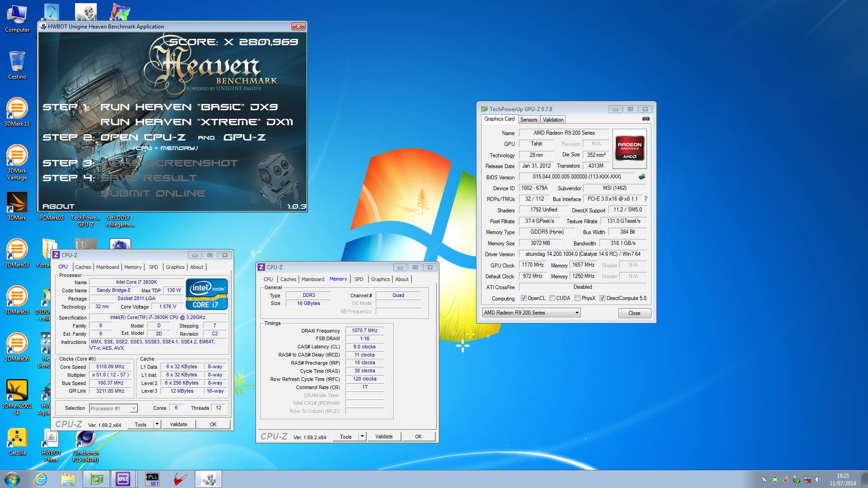Select the 3DMark05 desktop shortcut

[x=17, y=300]
